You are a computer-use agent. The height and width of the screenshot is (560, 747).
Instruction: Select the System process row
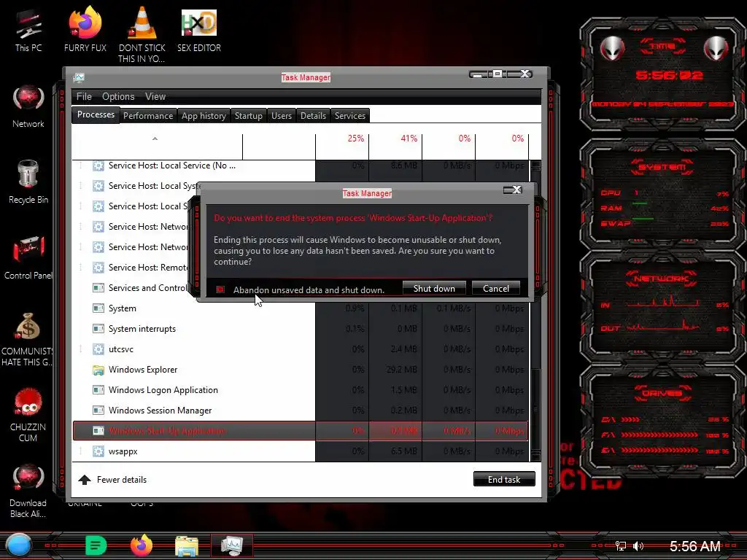(300, 308)
